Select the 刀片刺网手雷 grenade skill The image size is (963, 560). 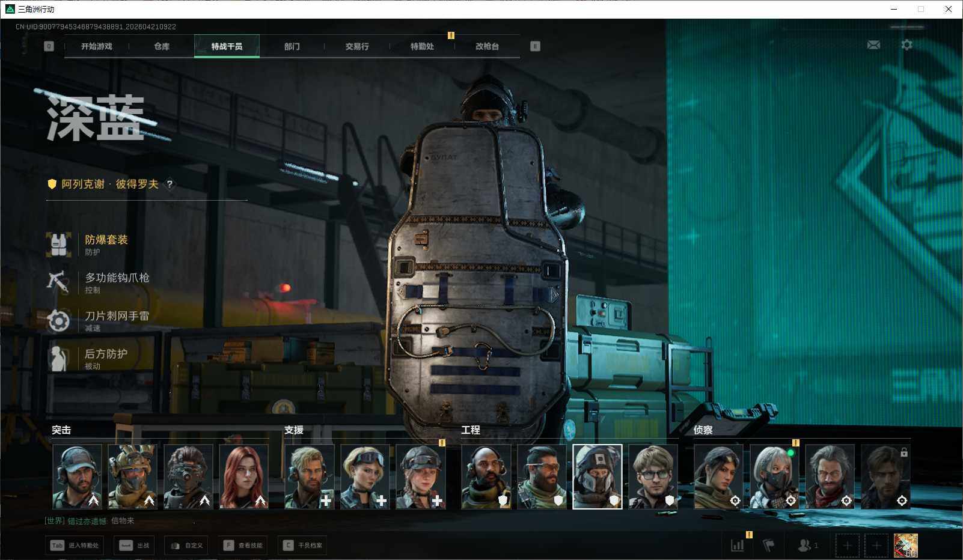pos(58,321)
